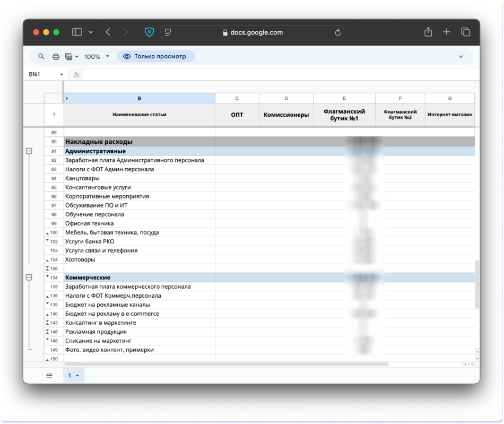
Task: Open the all sheets list icon
Action: tap(49, 375)
